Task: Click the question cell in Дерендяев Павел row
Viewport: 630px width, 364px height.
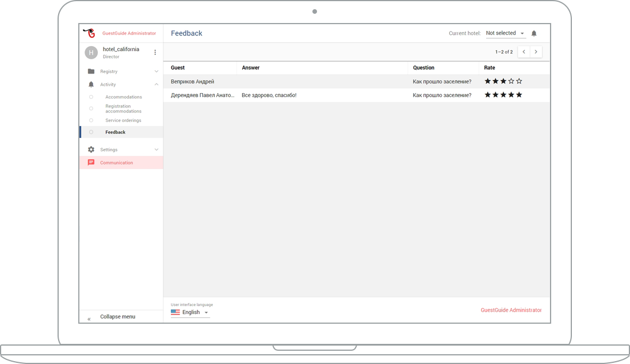Action: click(x=442, y=95)
